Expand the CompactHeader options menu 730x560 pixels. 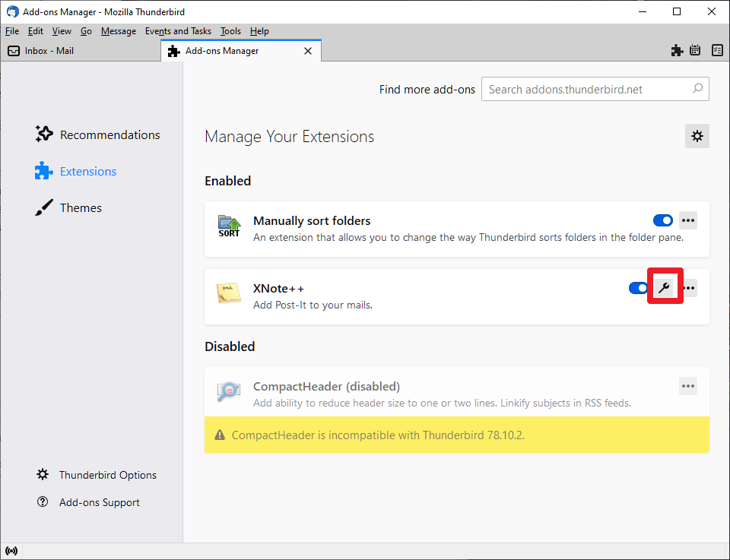click(688, 386)
